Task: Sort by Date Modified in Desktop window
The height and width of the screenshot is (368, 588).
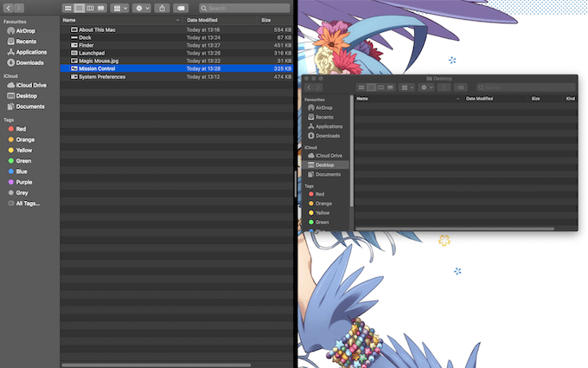Action: (x=495, y=99)
